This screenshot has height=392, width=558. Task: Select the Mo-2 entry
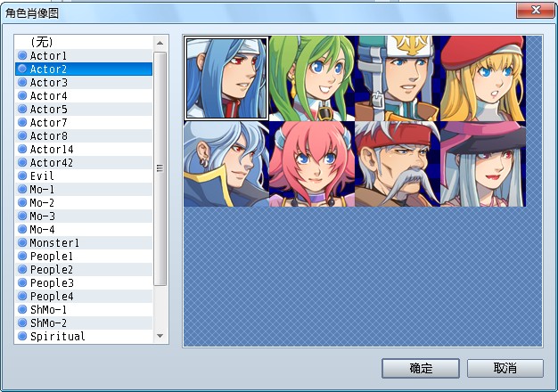tap(84, 202)
